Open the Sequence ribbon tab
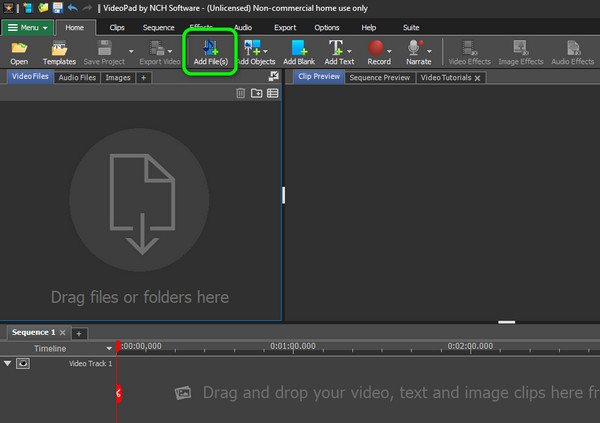 click(x=158, y=28)
